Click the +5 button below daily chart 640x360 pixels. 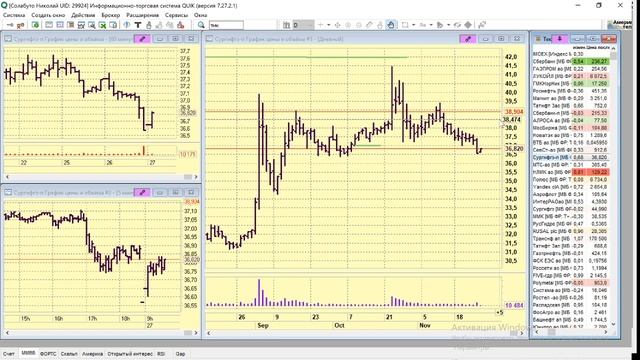pos(500,313)
